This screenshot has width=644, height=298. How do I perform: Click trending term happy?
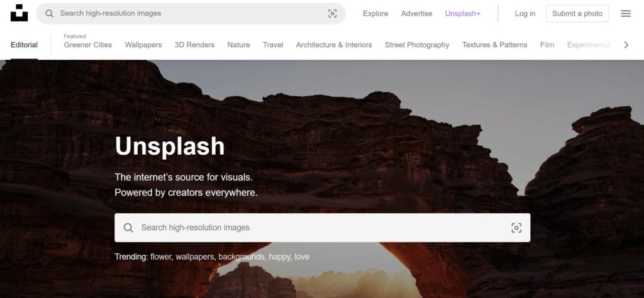280,257
